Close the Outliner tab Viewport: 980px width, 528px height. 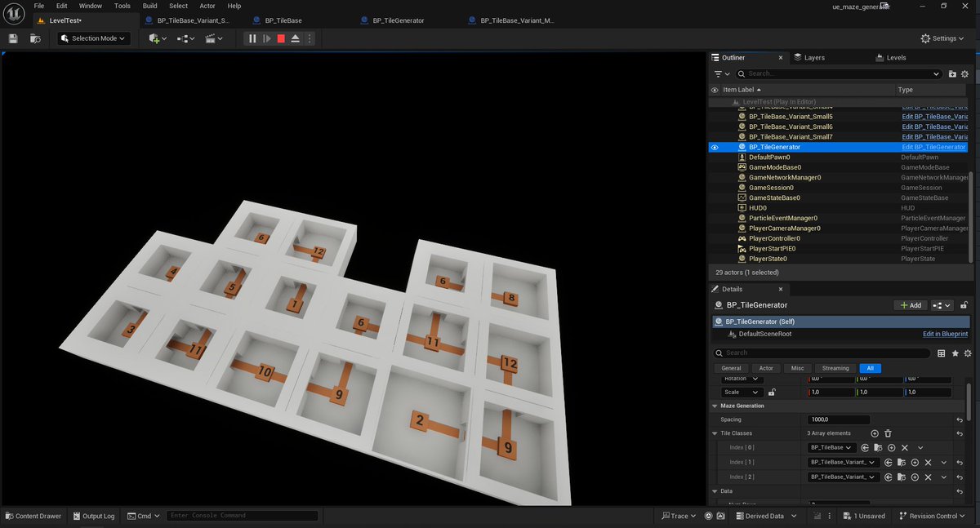[x=780, y=58]
